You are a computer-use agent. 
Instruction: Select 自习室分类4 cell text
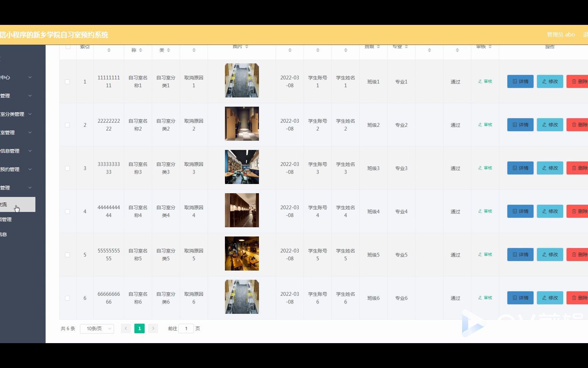[166, 211]
